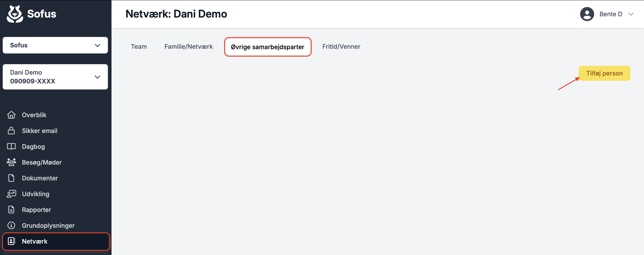Click the Besøg/Møder people group icon
644x255 pixels.
[x=11, y=162]
